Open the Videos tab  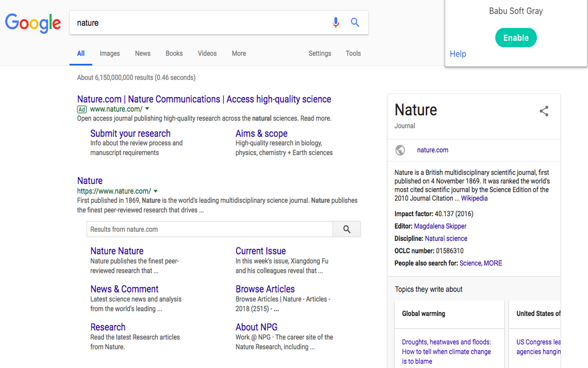click(x=207, y=53)
